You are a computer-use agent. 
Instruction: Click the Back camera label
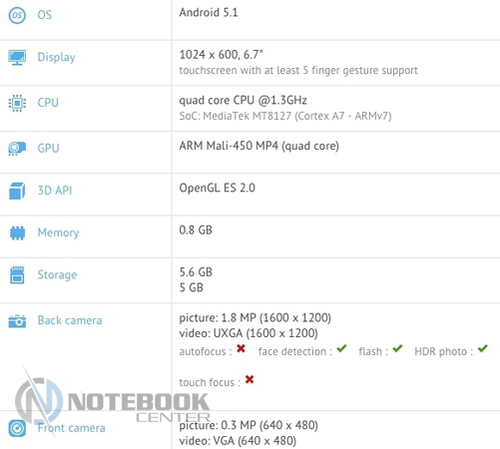70,320
